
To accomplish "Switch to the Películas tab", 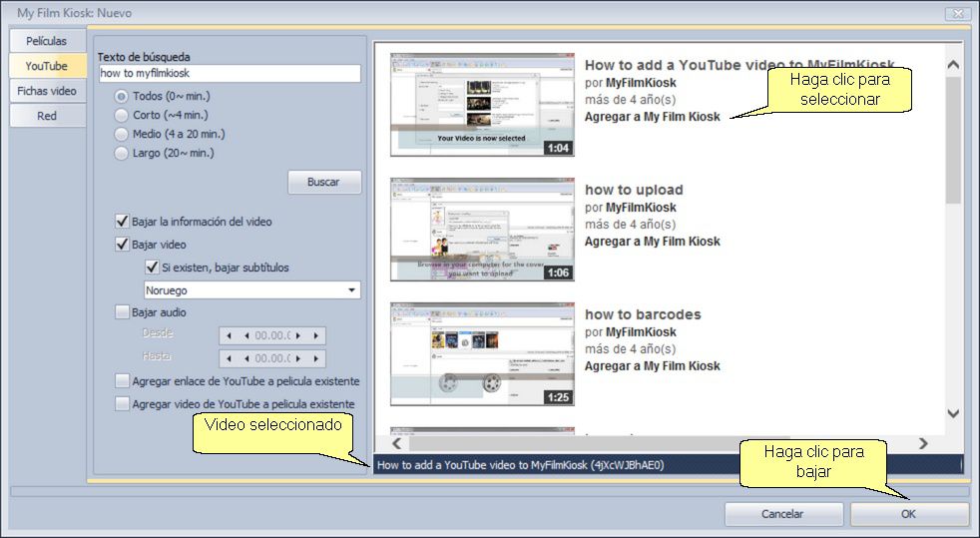I will (47, 41).
